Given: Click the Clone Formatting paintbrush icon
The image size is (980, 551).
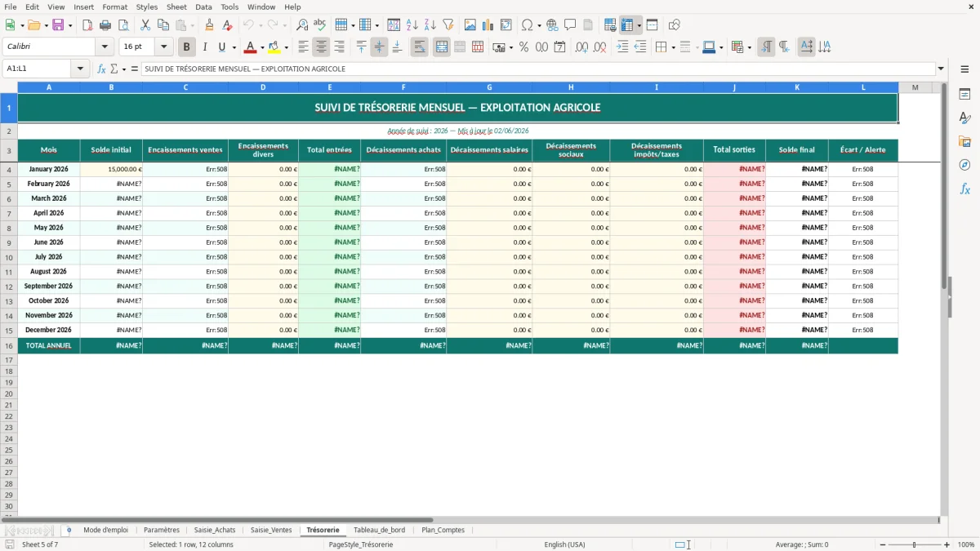Looking at the screenshot, I should click(x=210, y=25).
